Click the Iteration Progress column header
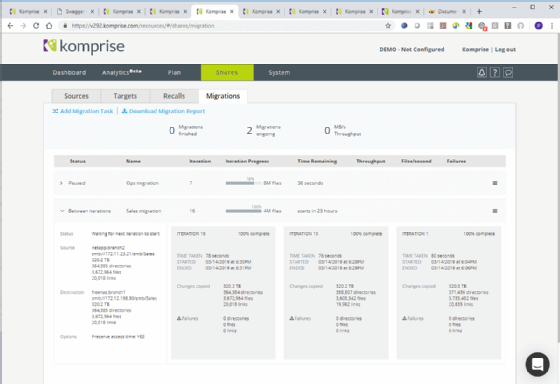The height and width of the screenshot is (384, 560). pyautogui.click(x=247, y=161)
